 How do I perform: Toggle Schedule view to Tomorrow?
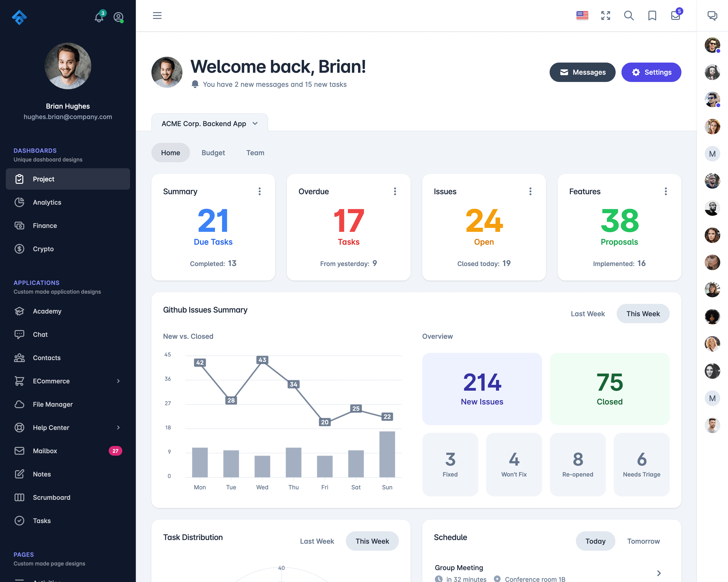pyautogui.click(x=644, y=541)
